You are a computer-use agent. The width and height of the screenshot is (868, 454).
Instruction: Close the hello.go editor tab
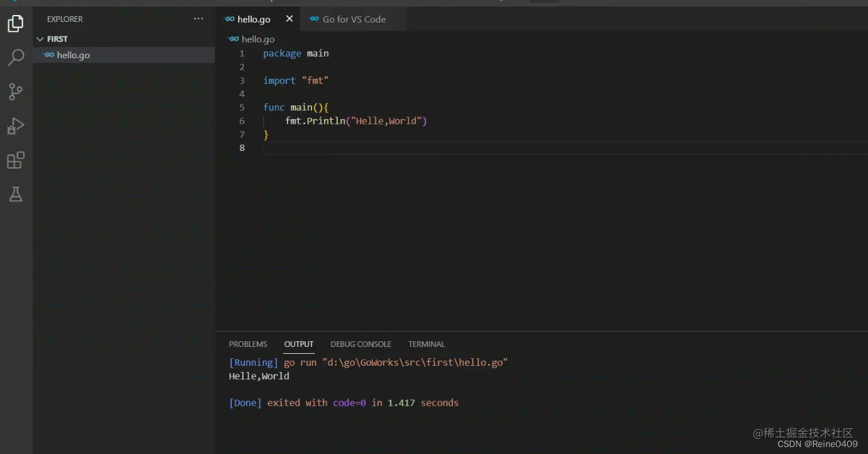(x=290, y=19)
